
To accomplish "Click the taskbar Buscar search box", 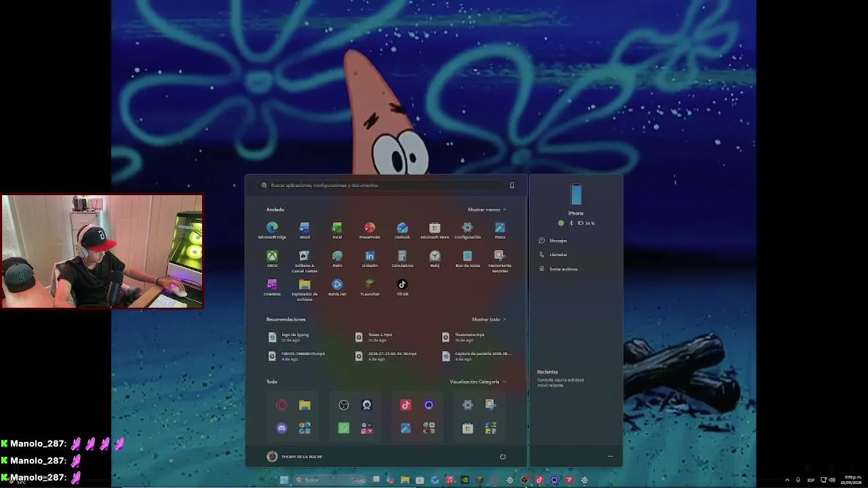I will [x=330, y=480].
